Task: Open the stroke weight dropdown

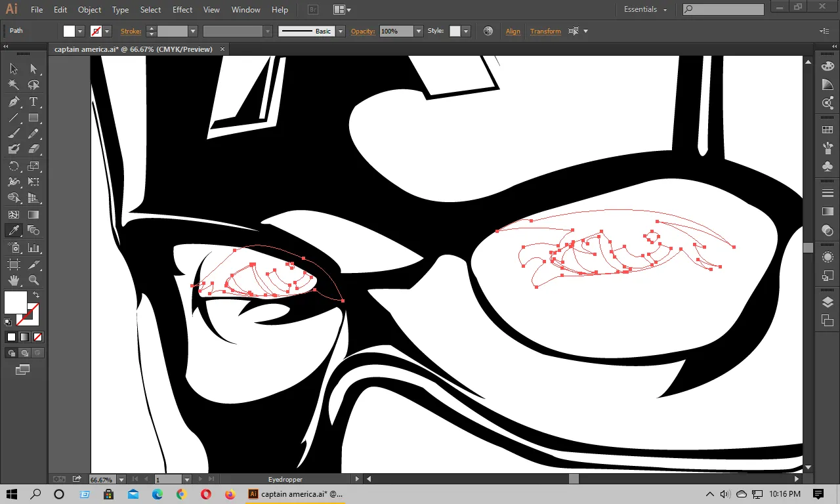Action: (193, 31)
